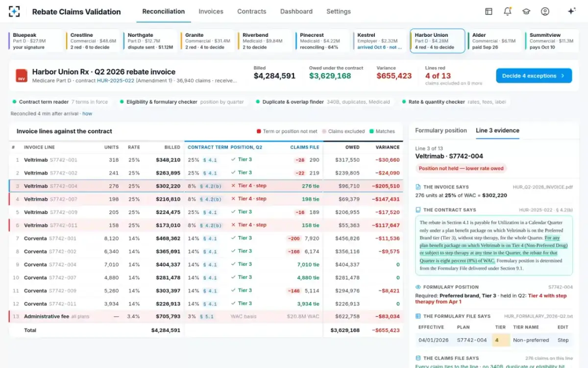
Task: Click the pink Claims excluded legend swatch
Action: tap(324, 131)
